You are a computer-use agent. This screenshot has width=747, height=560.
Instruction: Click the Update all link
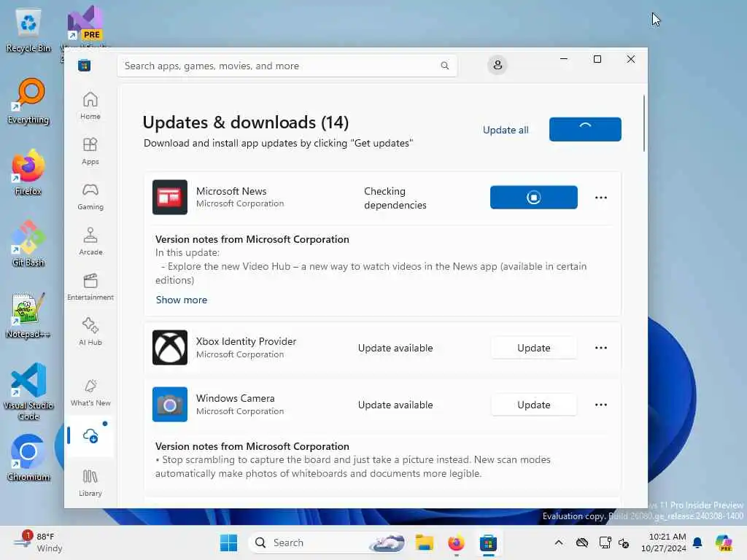pos(506,130)
